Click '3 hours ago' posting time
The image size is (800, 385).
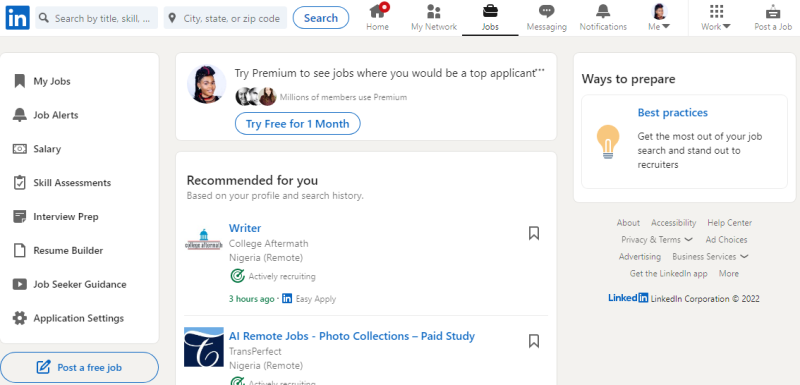252,299
